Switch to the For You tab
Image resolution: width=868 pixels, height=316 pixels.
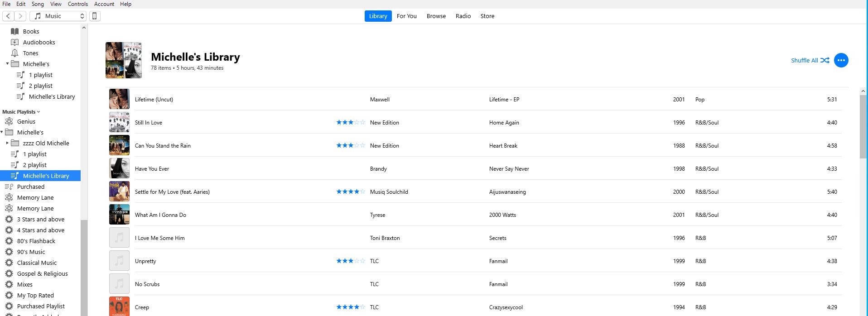click(x=406, y=16)
